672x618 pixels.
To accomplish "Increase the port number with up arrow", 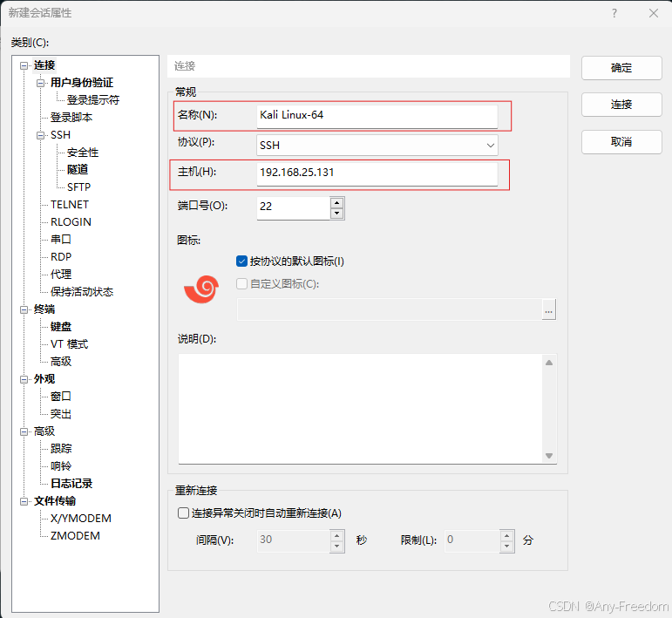I will [336, 203].
